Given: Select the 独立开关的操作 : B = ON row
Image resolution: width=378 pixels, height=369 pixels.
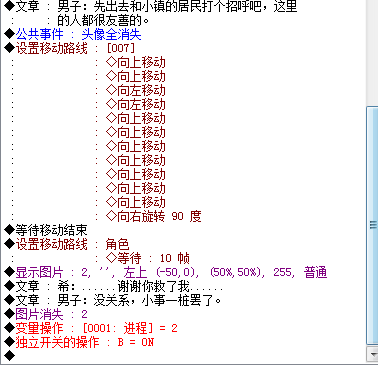Looking at the screenshot, I should [79, 342].
